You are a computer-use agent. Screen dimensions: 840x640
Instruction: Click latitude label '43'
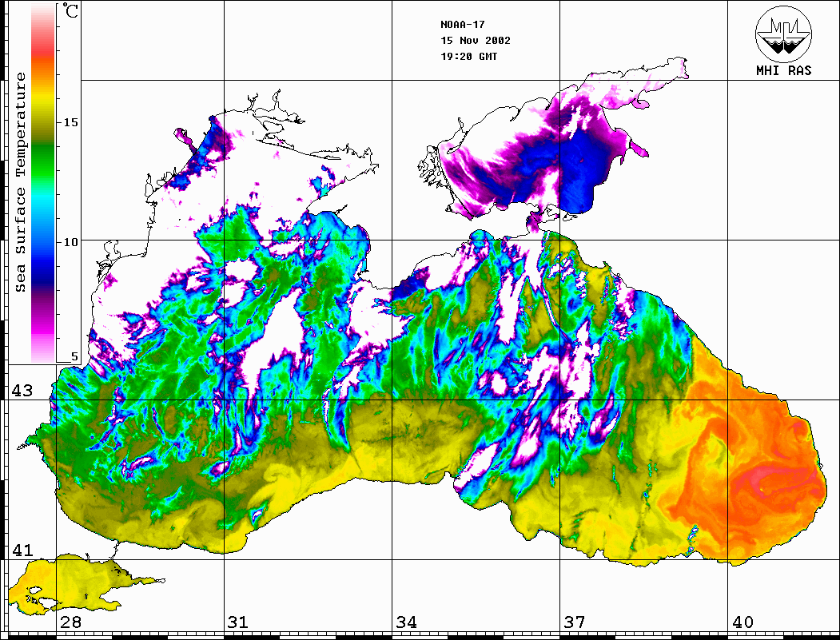pyautogui.click(x=22, y=391)
